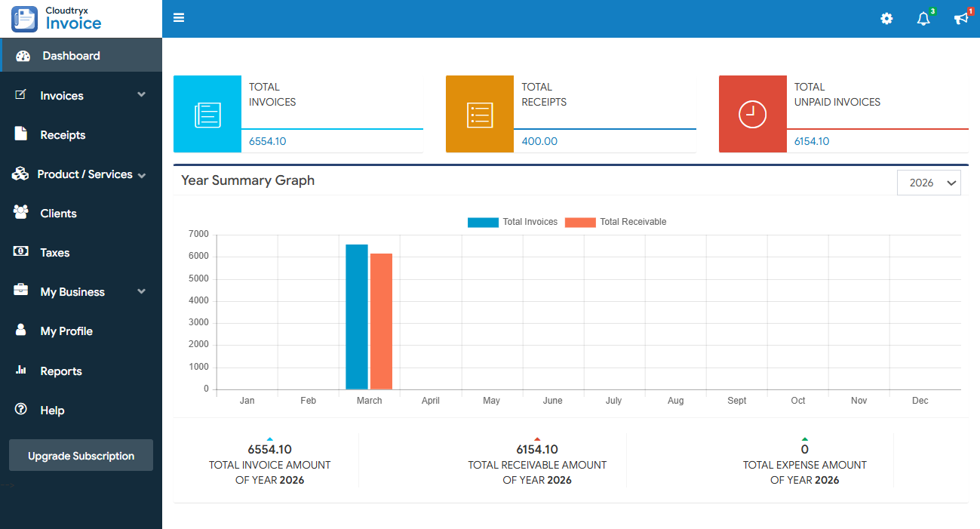Click the announcements megaphone icon
980x529 pixels.
pos(960,18)
